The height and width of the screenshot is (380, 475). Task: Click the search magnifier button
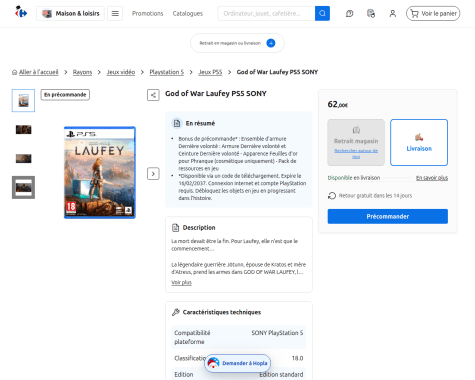click(x=322, y=13)
